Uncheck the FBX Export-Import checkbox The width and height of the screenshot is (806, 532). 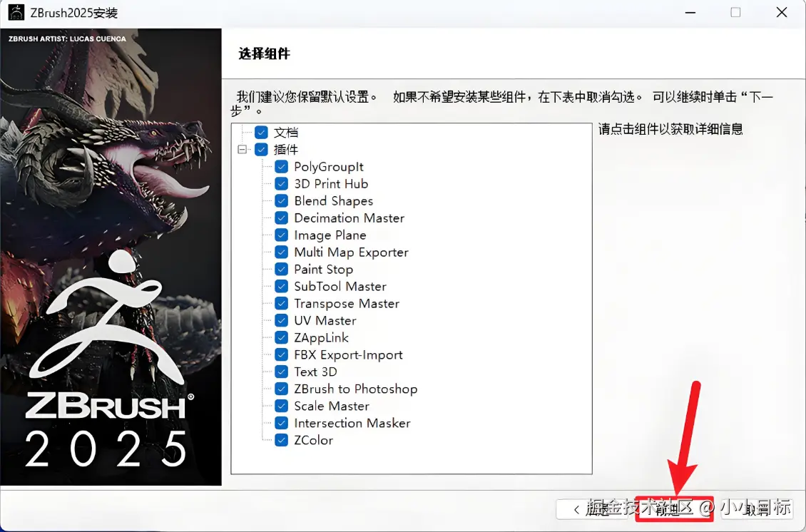[x=281, y=354]
